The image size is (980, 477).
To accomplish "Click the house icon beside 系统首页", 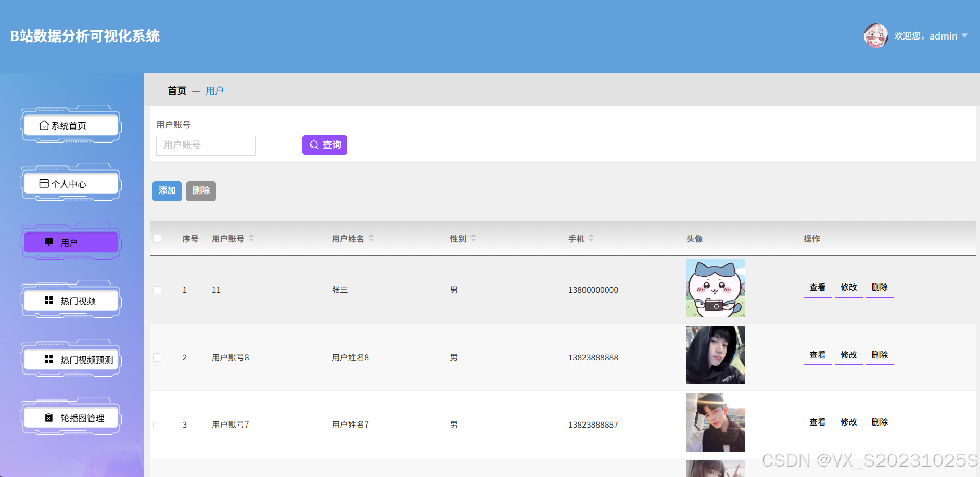I will click(x=44, y=125).
